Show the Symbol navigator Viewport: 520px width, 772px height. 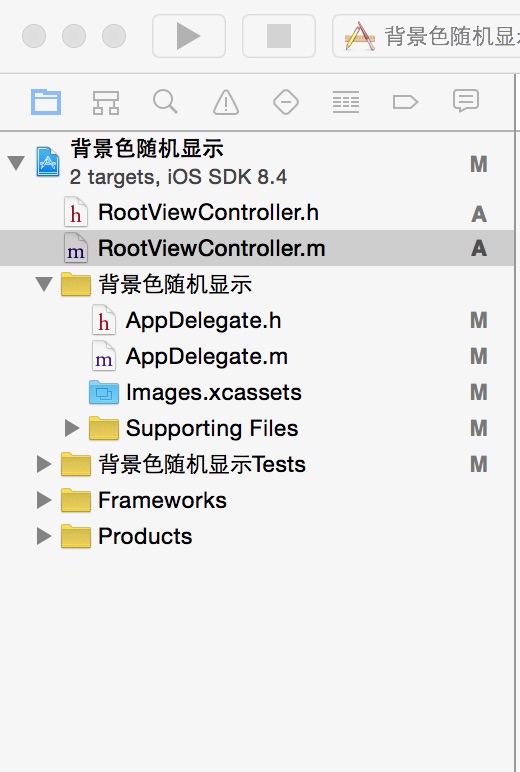106,102
